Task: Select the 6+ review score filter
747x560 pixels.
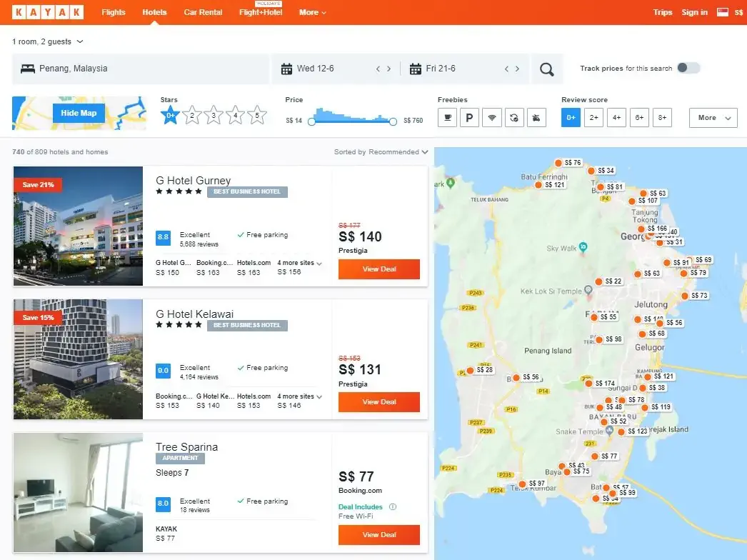Action: pos(639,118)
